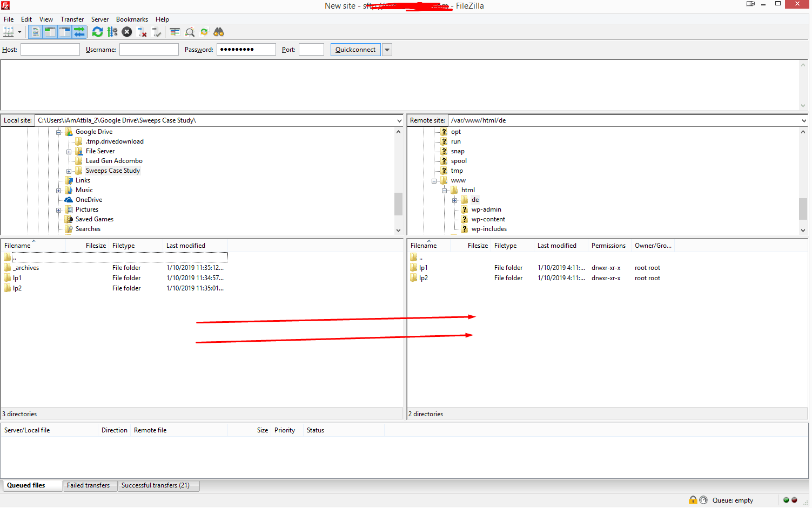Click the _archives folder icon in local list
The width and height of the screenshot is (812, 508).
(x=8, y=267)
